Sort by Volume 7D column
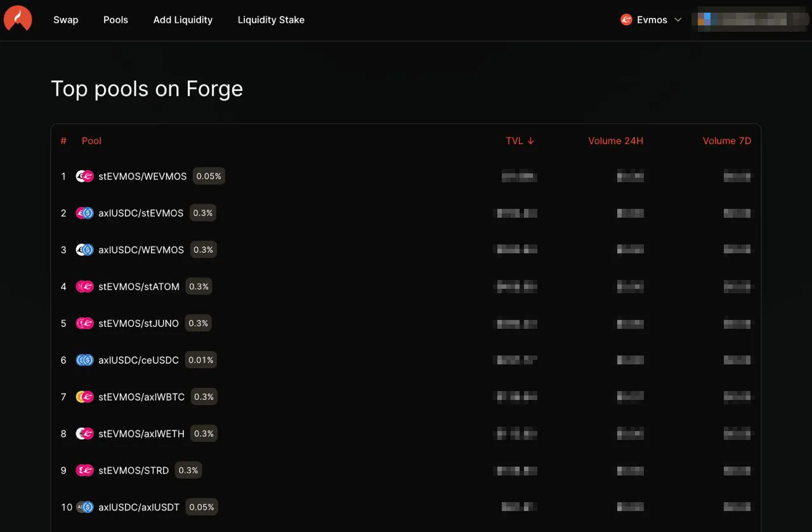Image resolution: width=812 pixels, height=532 pixels. pos(727,141)
